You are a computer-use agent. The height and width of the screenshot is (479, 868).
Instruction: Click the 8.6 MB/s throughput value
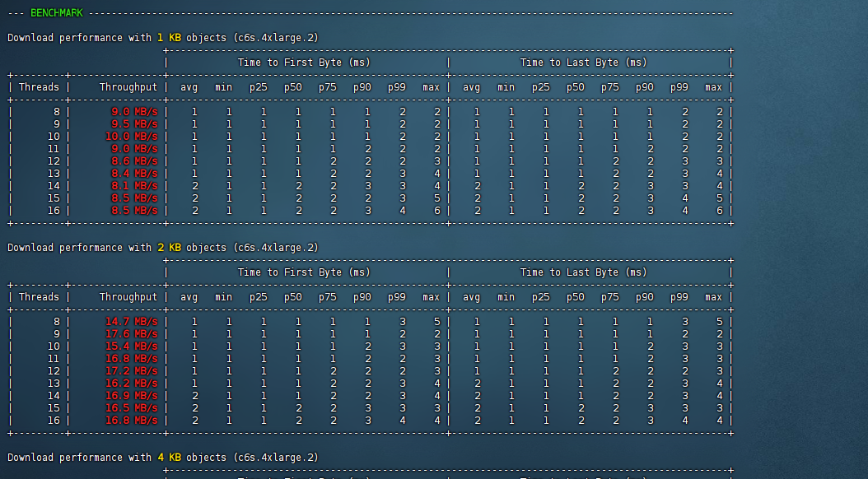(x=134, y=161)
